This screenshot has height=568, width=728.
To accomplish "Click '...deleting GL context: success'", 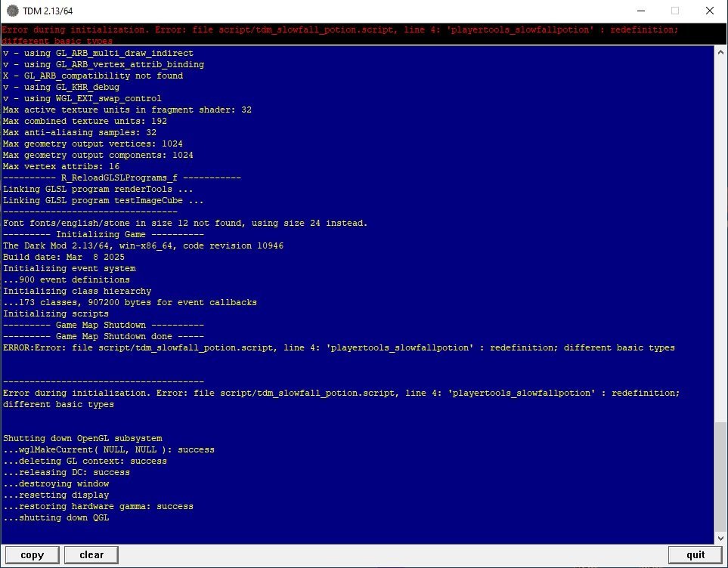I will point(85,461).
